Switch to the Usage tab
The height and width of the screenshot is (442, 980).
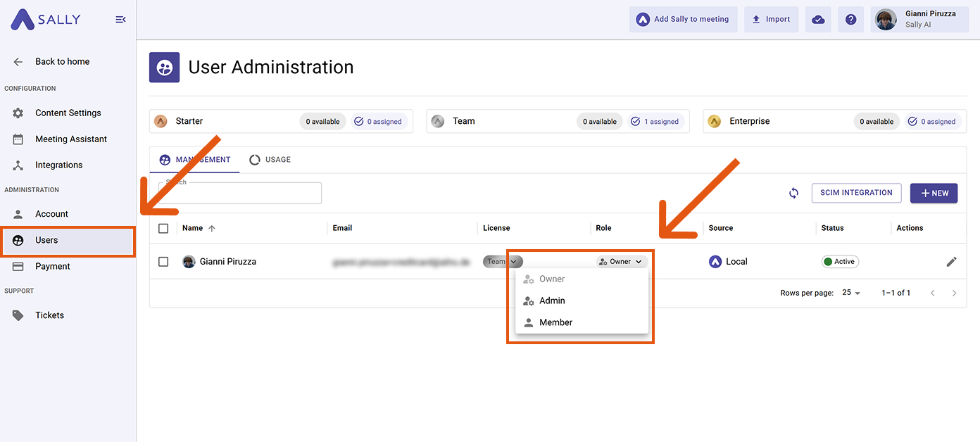(270, 160)
